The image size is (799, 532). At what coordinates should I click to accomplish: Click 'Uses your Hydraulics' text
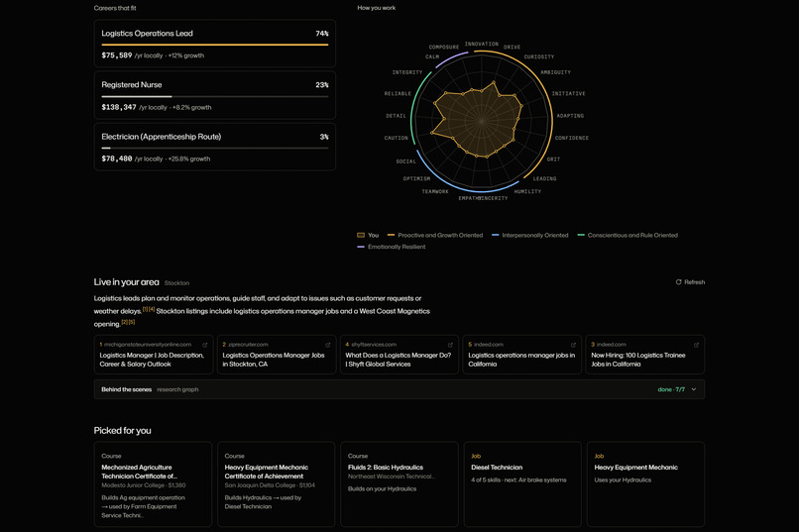click(623, 480)
